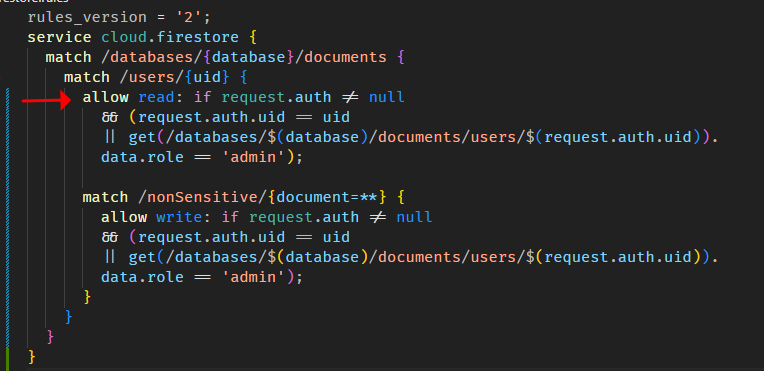Click the if keyword on allow read line
Viewport: 764px width, 371px height.
pos(202,98)
